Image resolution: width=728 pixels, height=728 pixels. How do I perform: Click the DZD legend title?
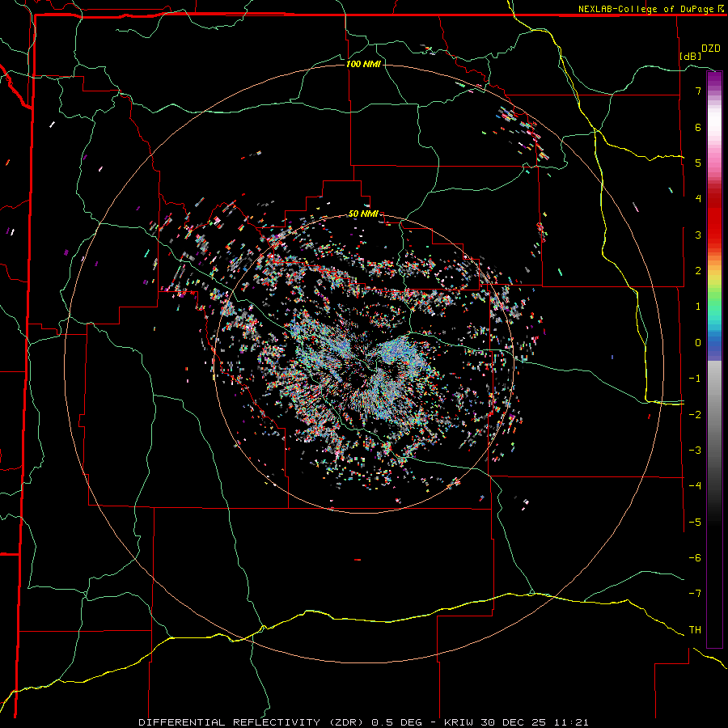tap(711, 49)
